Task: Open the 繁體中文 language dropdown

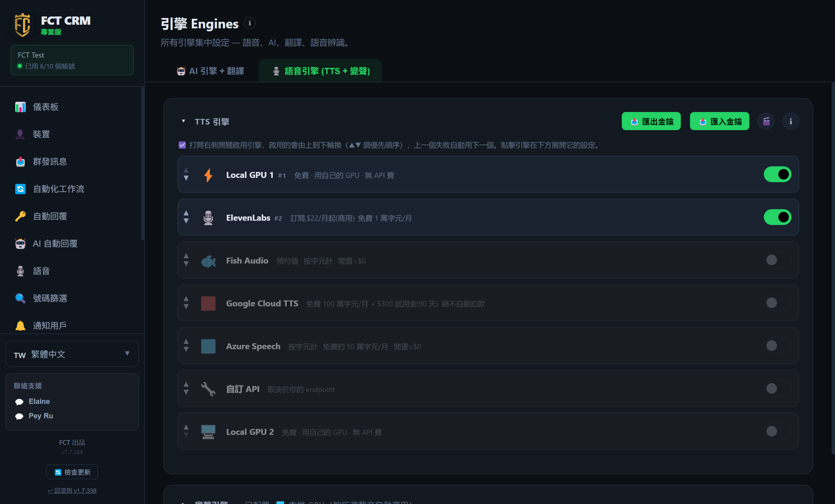Action: pyautogui.click(x=72, y=353)
